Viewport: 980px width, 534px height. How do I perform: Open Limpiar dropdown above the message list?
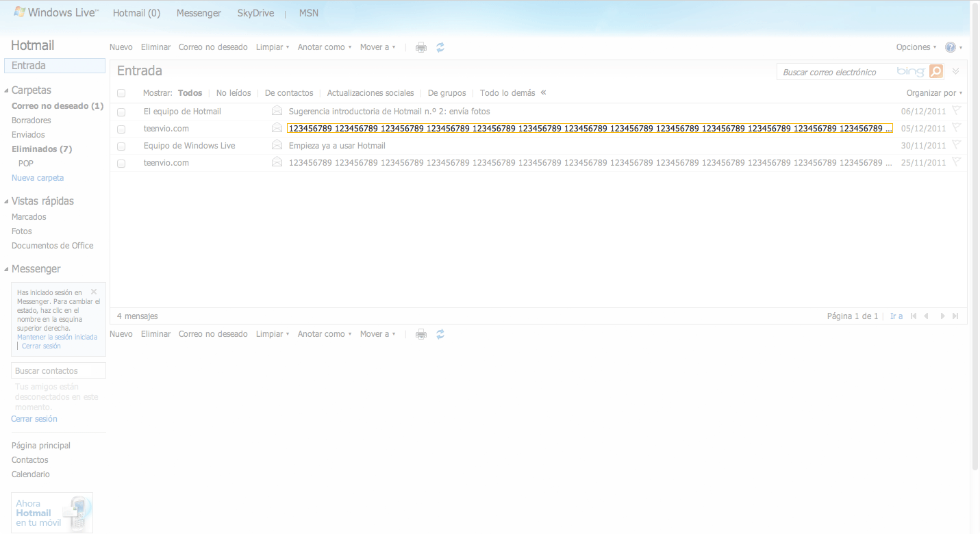273,47
